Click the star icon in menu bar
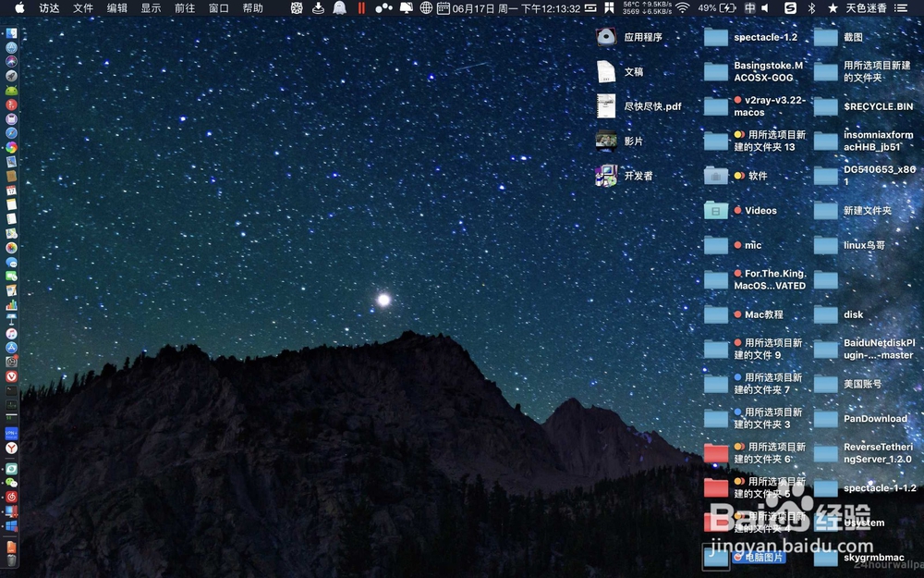 point(833,7)
